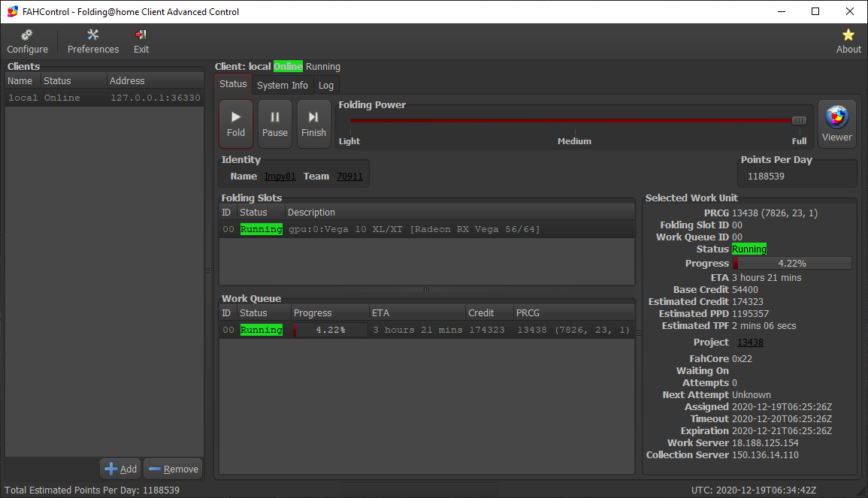868x498 pixels.
Task: Select folding slot 00 Vega GPU row
Action: [427, 229]
